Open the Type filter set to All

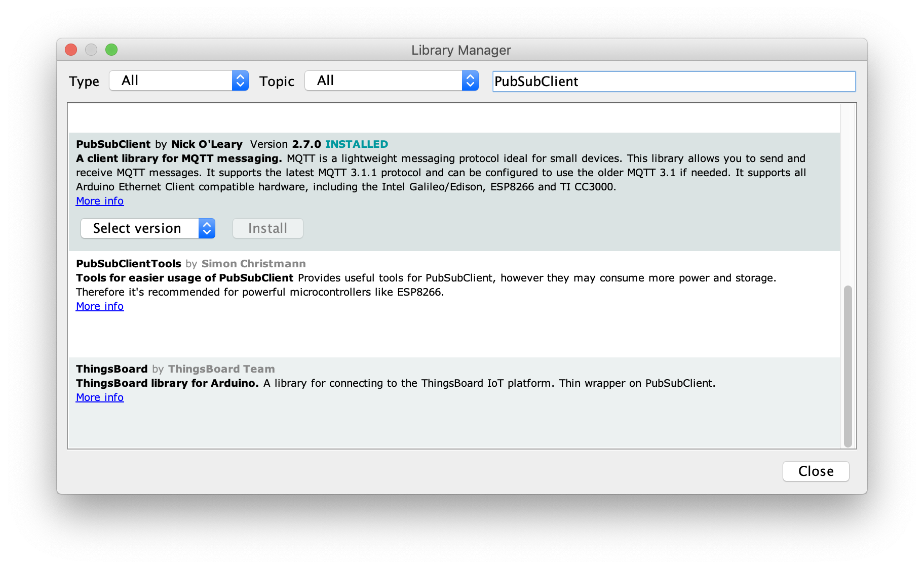tap(172, 80)
